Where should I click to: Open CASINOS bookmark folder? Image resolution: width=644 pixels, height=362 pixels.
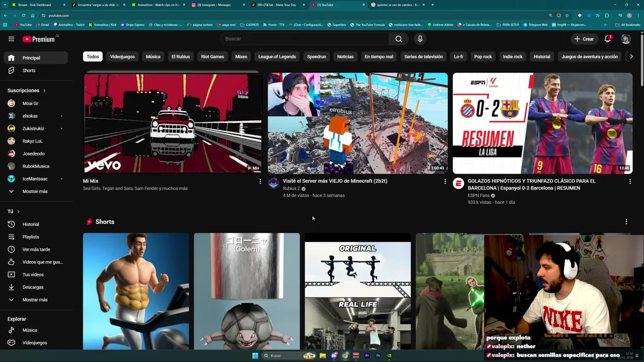click(x=249, y=25)
